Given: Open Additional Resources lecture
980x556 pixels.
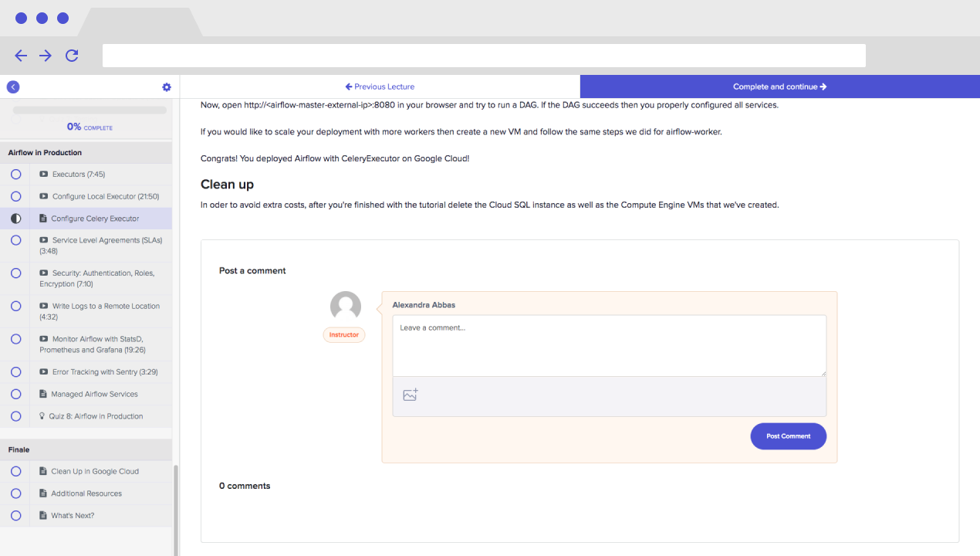Looking at the screenshot, I should [x=86, y=493].
